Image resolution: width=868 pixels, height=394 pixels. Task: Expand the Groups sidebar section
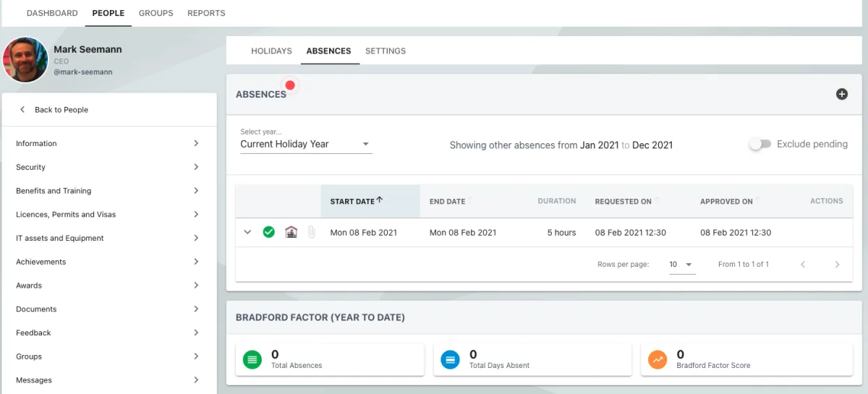[x=108, y=356]
